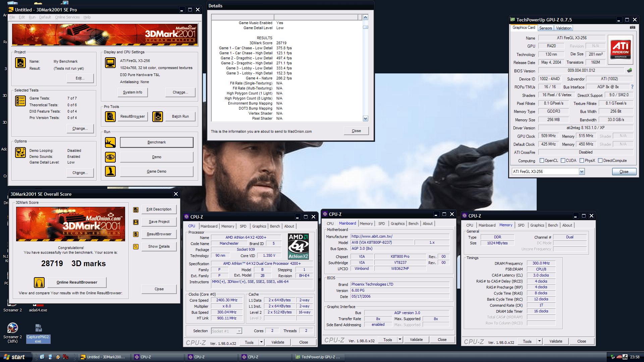This screenshot has height=362, width=644.
Task: Click Close button in GPU-Z window
Action: tap(624, 172)
